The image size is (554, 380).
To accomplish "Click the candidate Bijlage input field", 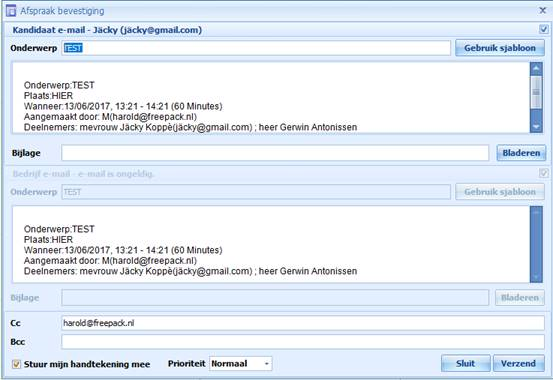I will (x=275, y=153).
